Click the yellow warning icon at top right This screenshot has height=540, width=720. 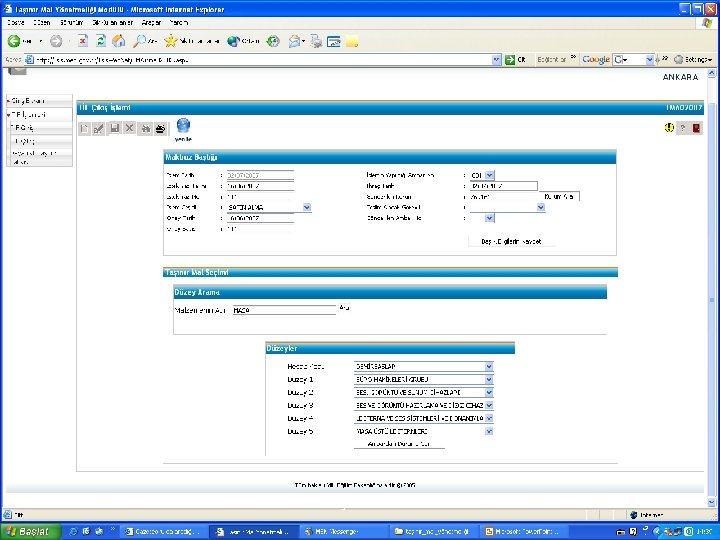[669, 128]
